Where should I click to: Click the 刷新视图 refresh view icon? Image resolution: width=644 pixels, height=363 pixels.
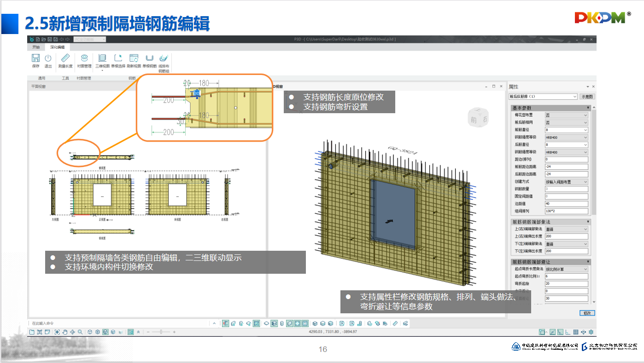(x=134, y=58)
